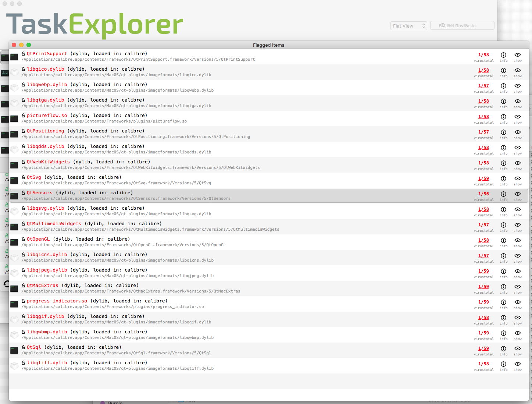The width and height of the screenshot is (532, 404).
Task: Open the Flat View dropdown
Action: pos(408,26)
